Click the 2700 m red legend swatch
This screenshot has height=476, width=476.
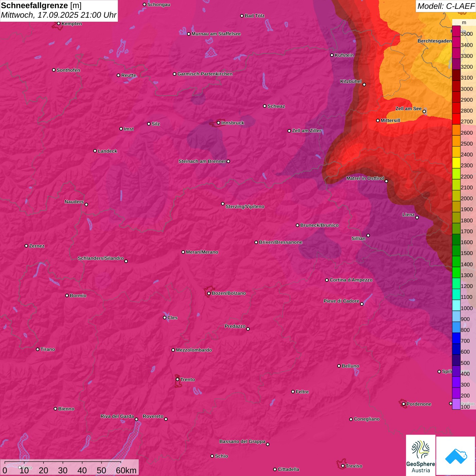click(x=456, y=119)
